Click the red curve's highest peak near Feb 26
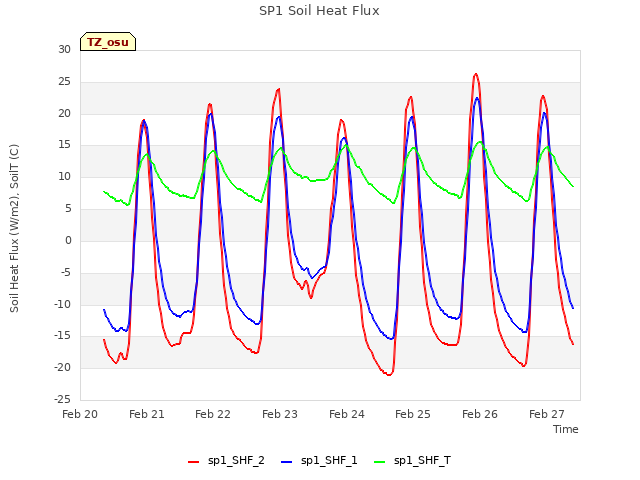This screenshot has width=640, height=480. (x=476, y=74)
